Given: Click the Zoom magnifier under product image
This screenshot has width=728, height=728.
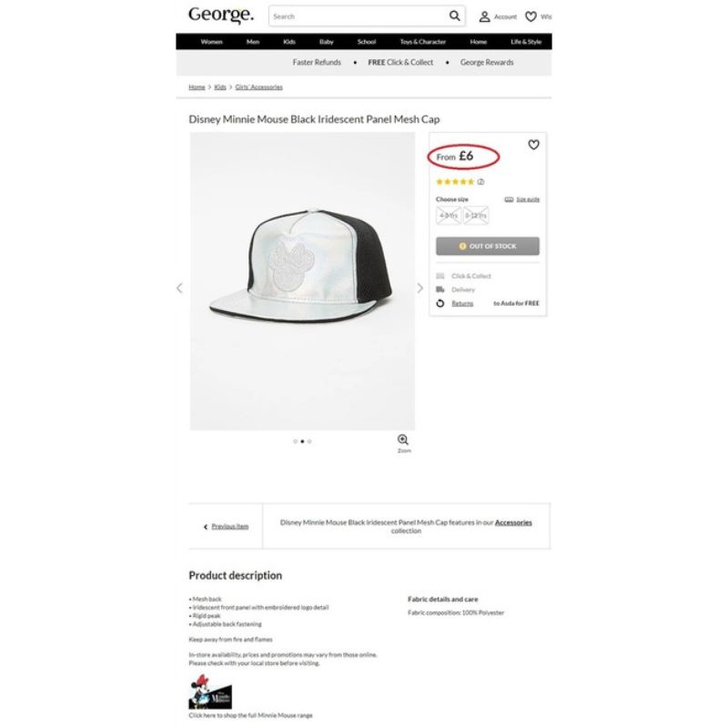Looking at the screenshot, I should (x=403, y=440).
